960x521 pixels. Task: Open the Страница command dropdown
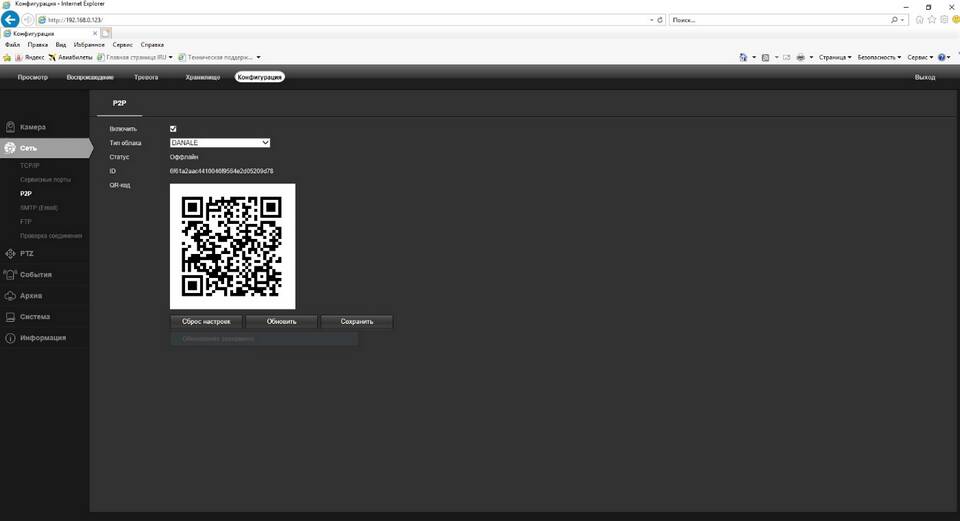(x=835, y=57)
